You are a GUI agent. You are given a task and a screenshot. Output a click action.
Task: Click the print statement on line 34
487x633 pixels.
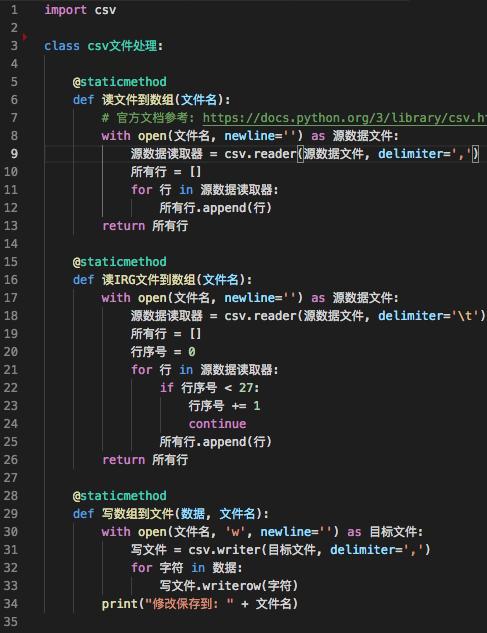tap(199, 604)
